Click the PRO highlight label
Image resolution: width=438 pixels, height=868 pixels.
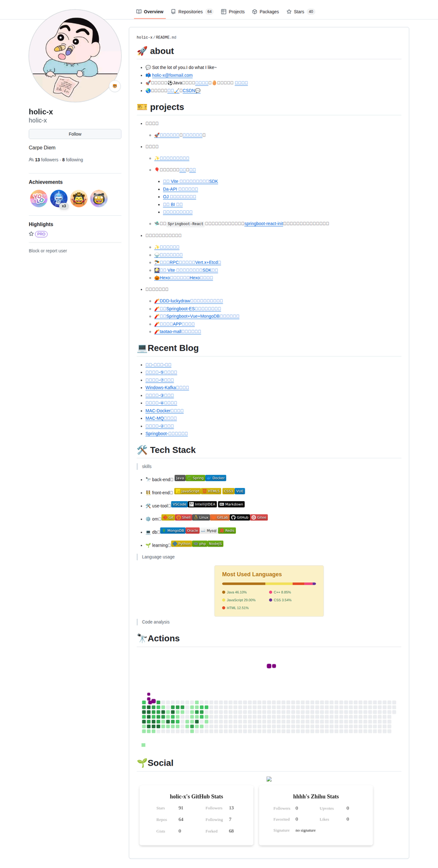tap(41, 234)
